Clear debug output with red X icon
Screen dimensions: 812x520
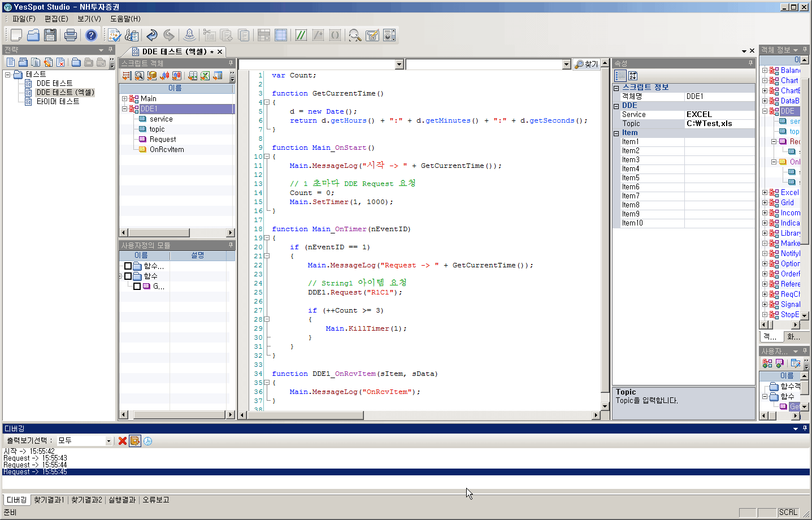tap(123, 441)
